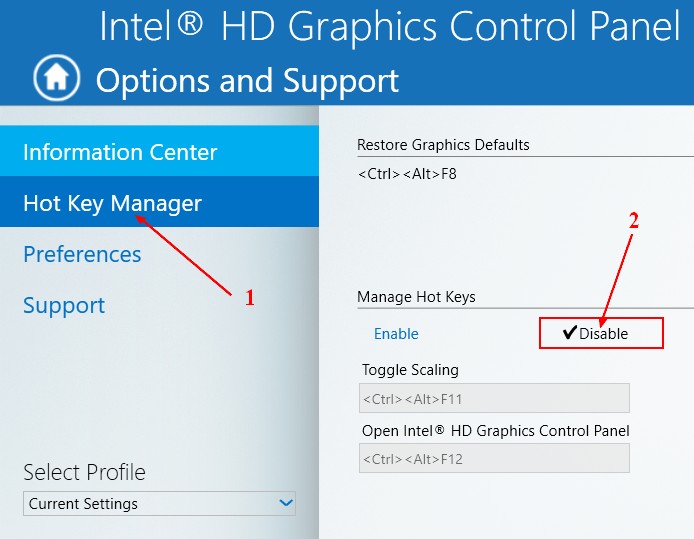Choose the Disable hot keys option
The width and height of the screenshot is (694, 539).
coord(603,334)
